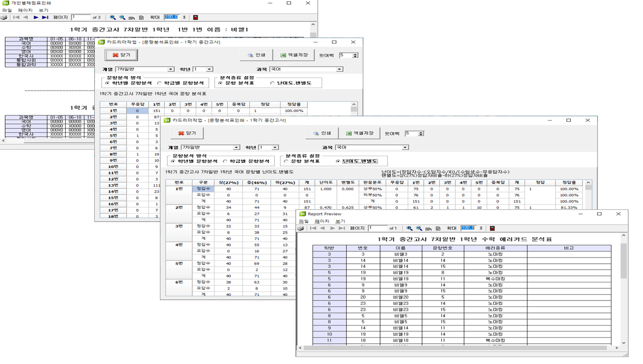Select 문항 분석표 radio in front window
Screen dimensions: 643x364
coord(286,161)
